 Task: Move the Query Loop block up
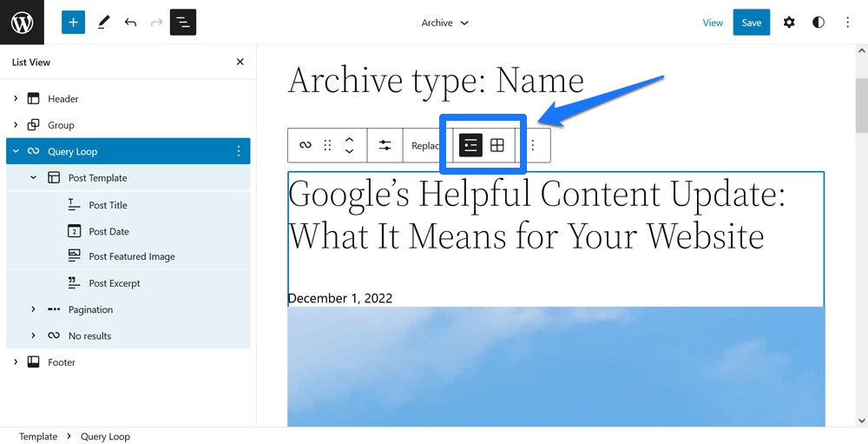pyautogui.click(x=349, y=139)
